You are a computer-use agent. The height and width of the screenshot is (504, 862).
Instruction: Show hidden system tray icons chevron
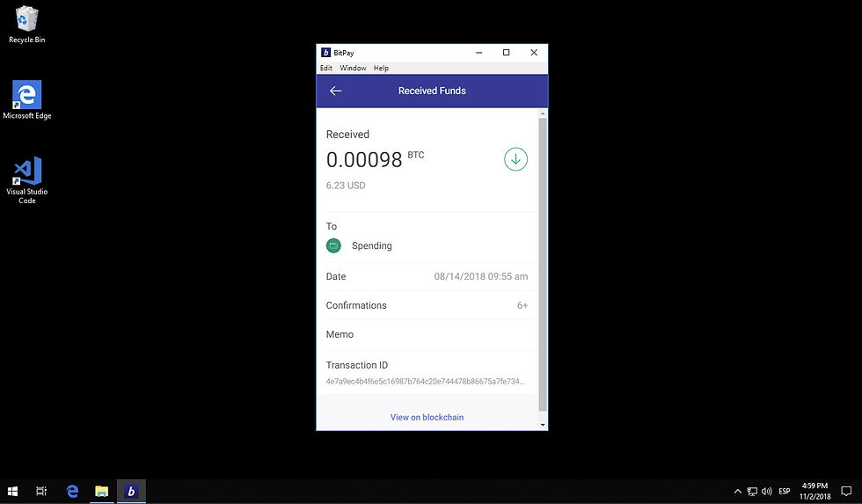point(738,492)
